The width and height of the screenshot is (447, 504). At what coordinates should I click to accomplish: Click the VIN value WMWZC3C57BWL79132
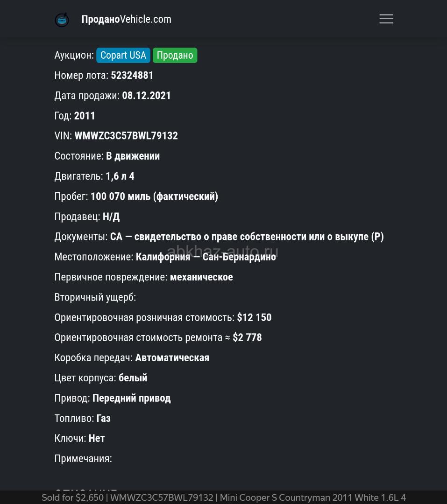pos(126,136)
